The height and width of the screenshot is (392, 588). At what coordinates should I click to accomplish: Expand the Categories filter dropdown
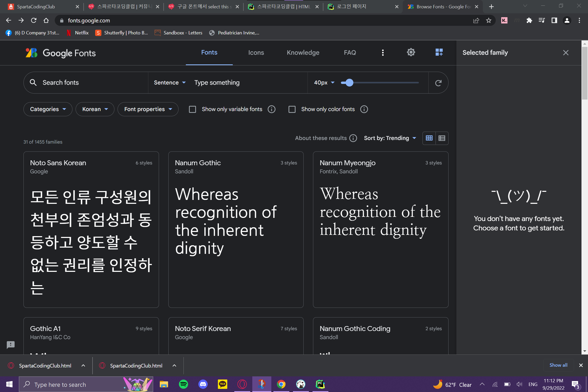(x=48, y=109)
